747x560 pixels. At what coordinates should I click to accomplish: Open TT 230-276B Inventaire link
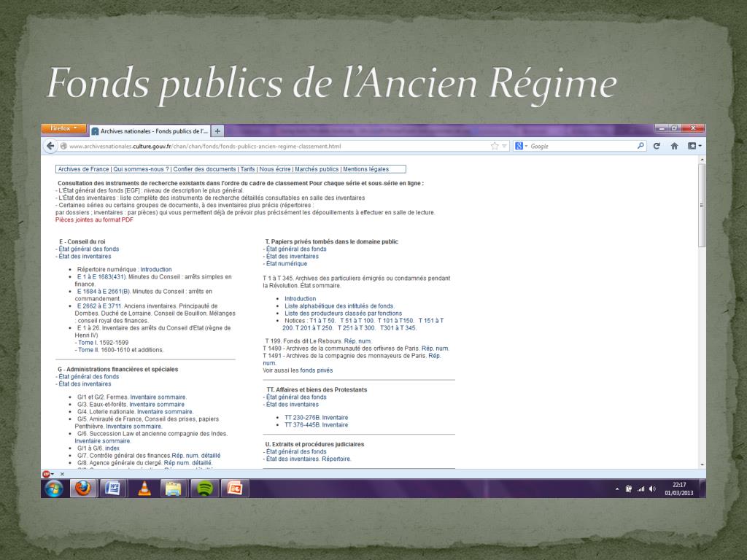pos(317,418)
